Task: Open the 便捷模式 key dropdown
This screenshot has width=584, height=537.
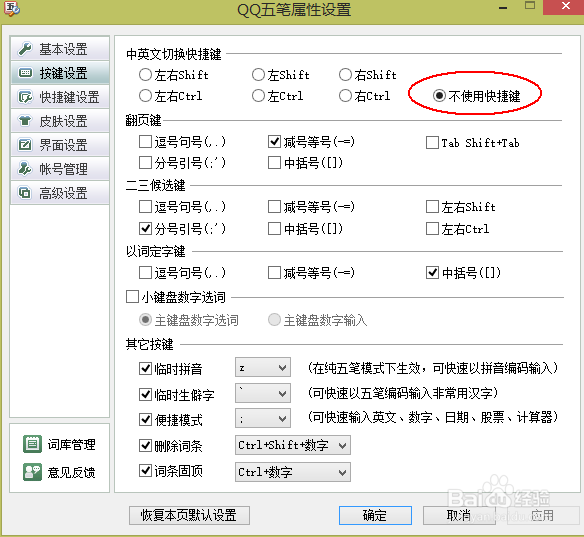Action: point(263,419)
